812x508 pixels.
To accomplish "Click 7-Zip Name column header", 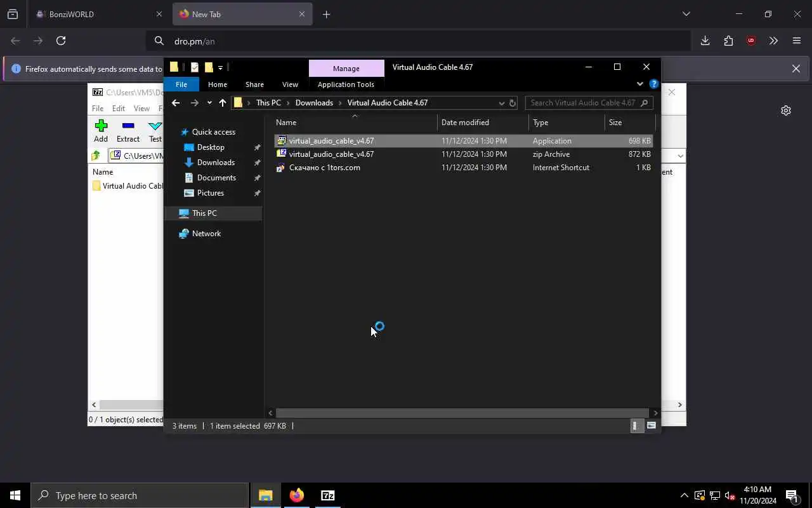I will pyautogui.click(x=103, y=171).
